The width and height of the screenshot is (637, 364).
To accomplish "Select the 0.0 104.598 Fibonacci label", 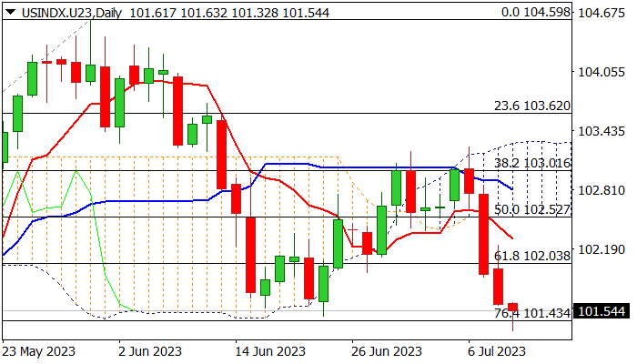I will tap(536, 12).
